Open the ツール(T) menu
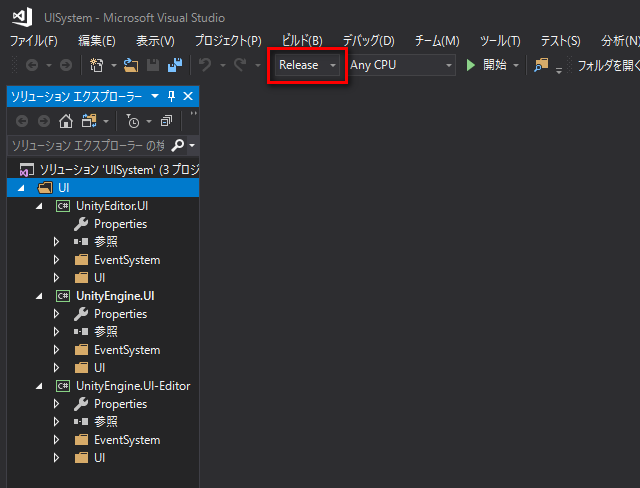 tap(500, 41)
